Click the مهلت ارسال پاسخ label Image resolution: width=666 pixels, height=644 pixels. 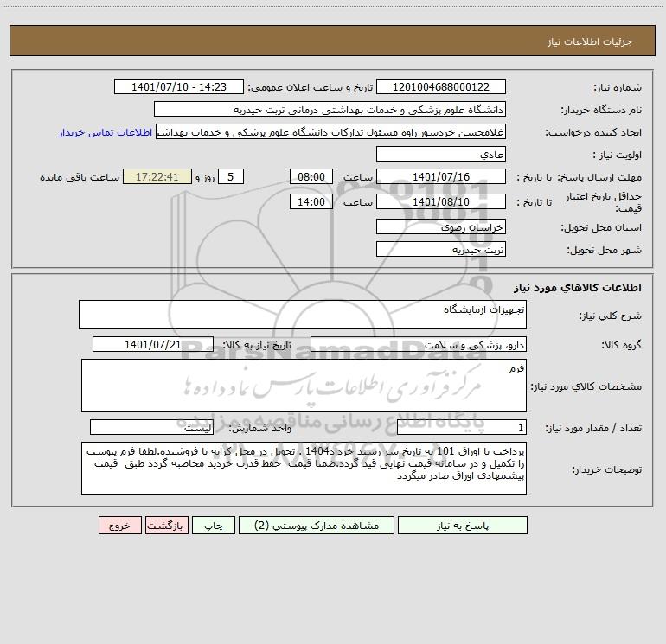599,177
